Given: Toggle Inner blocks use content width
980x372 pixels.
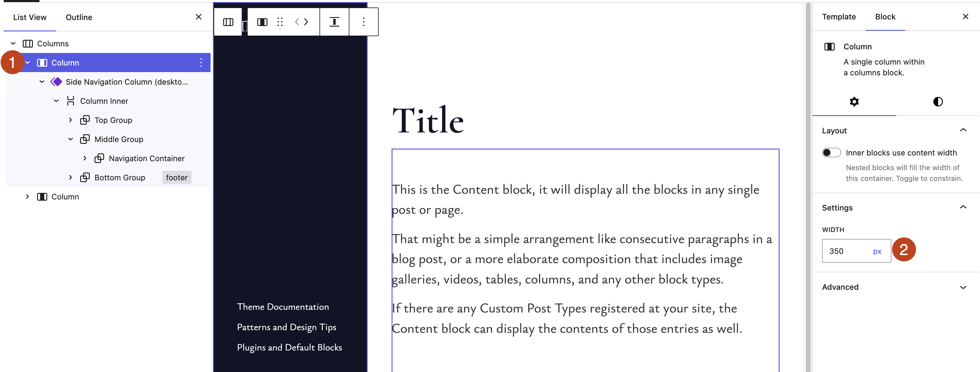Looking at the screenshot, I should tap(831, 153).
